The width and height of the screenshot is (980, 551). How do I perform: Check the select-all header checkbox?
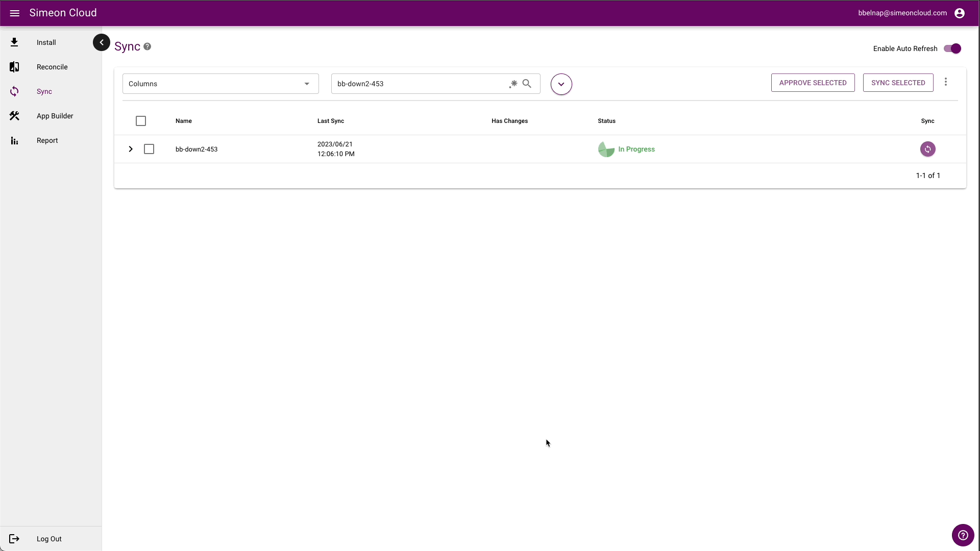coord(140,121)
